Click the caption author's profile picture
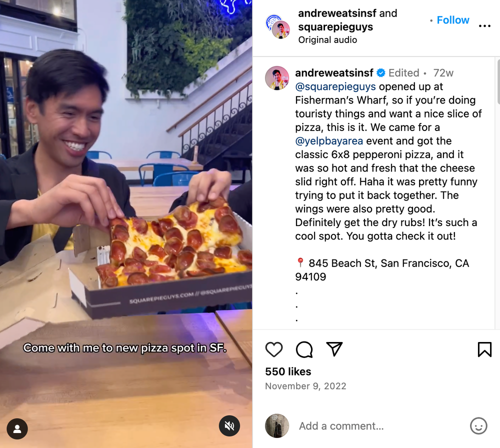 click(x=277, y=78)
